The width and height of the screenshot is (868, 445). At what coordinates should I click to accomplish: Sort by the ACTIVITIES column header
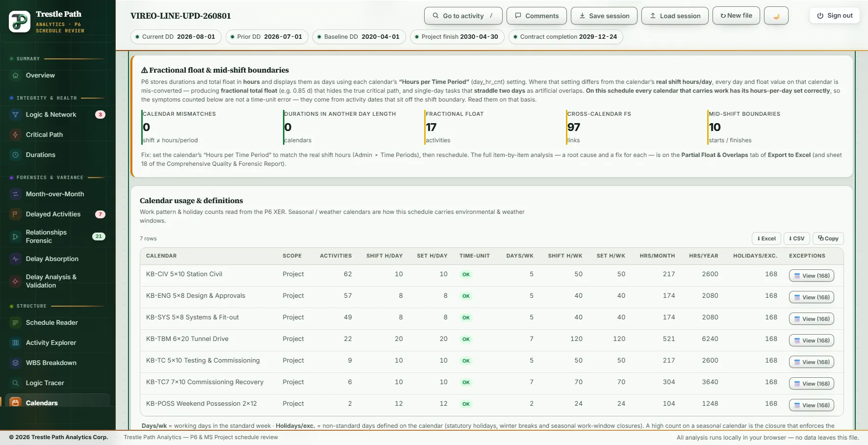coord(336,256)
